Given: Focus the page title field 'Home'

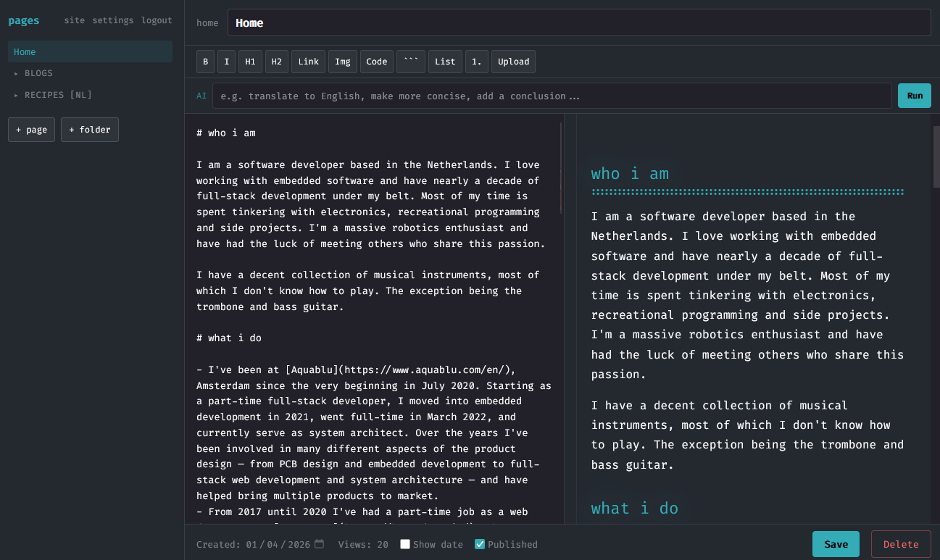Looking at the screenshot, I should click(x=579, y=22).
